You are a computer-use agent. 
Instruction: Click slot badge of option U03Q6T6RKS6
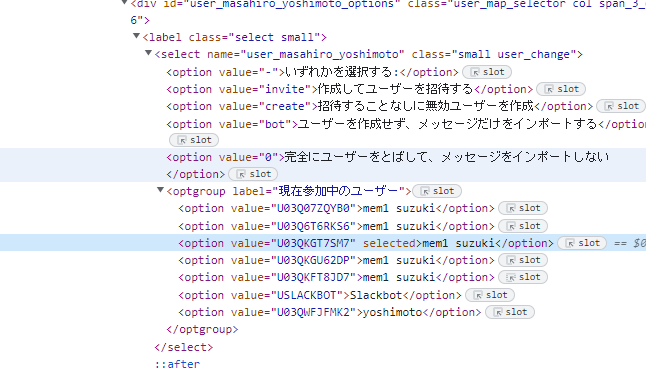[x=523, y=226]
